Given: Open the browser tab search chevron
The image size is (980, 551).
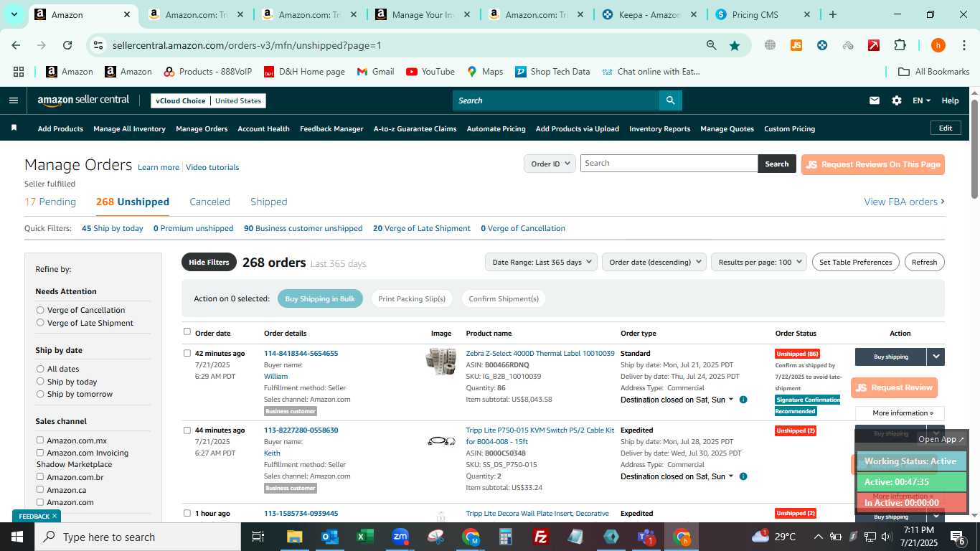Looking at the screenshot, I should point(14,14).
